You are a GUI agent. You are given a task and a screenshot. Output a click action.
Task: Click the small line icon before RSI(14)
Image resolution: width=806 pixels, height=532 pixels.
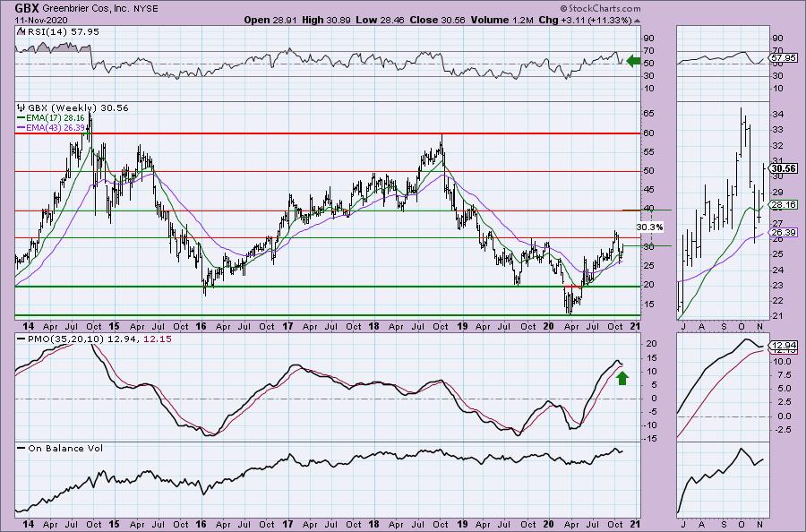21,31
